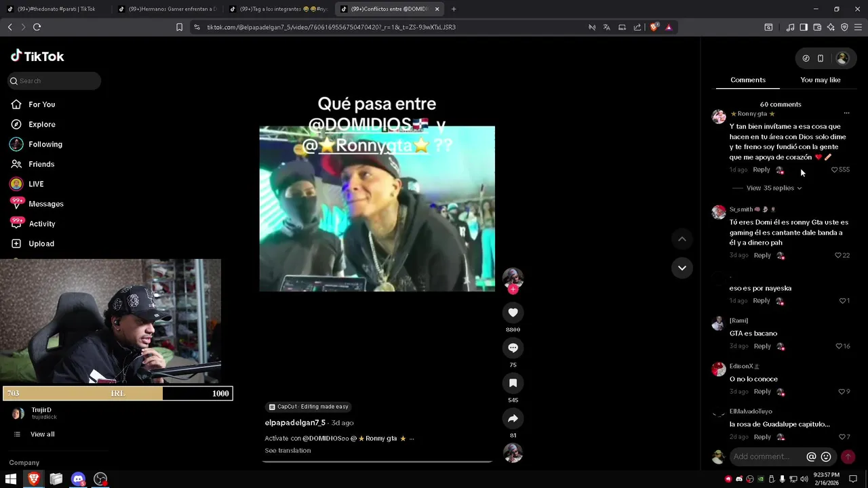Like Ronny gta's comment with 555 likes
The height and width of the screenshot is (488, 868).
(835, 169)
